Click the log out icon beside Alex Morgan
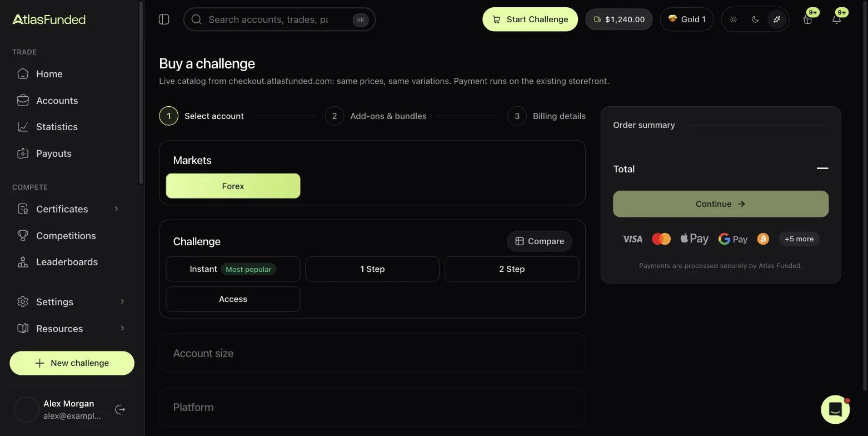 (120, 410)
